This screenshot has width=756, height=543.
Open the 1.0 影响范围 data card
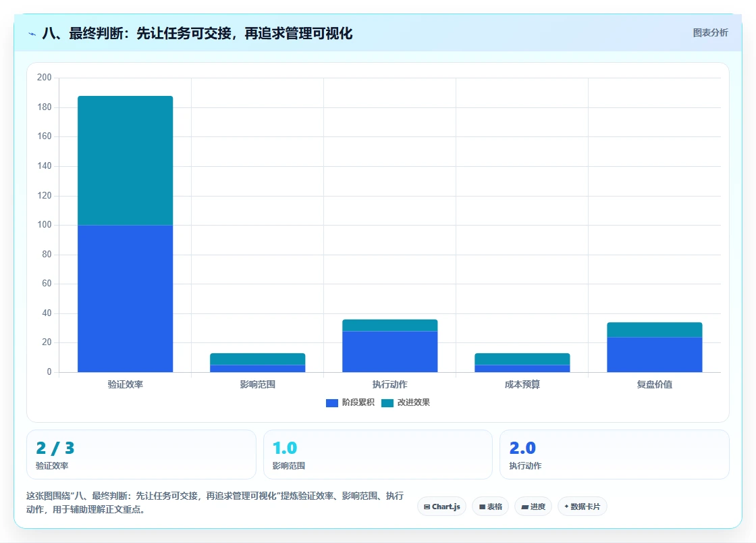point(377,455)
